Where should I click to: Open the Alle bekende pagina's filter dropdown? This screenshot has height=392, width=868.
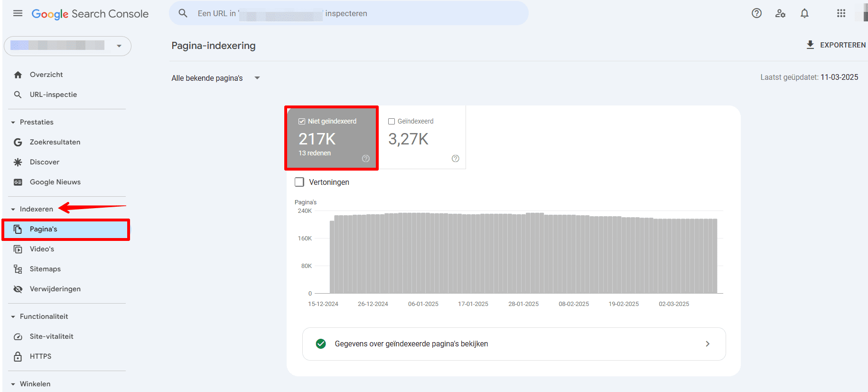pos(215,78)
